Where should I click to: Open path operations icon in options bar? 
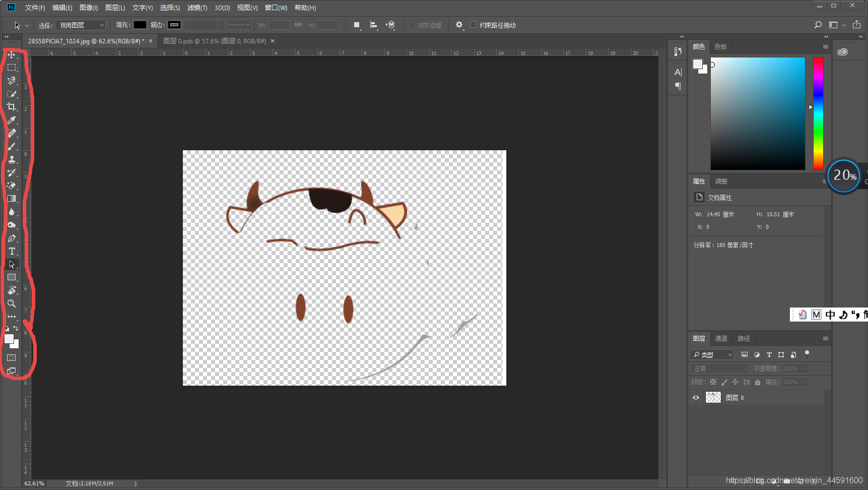(x=357, y=25)
